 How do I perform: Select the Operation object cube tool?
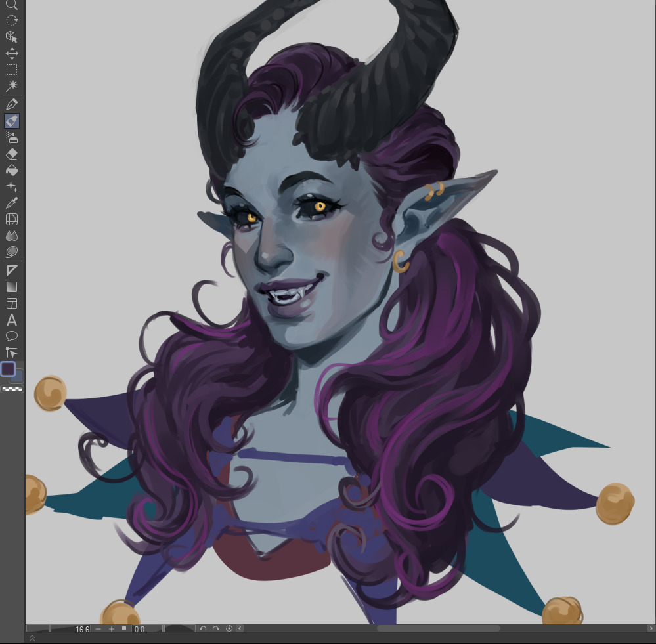12,37
